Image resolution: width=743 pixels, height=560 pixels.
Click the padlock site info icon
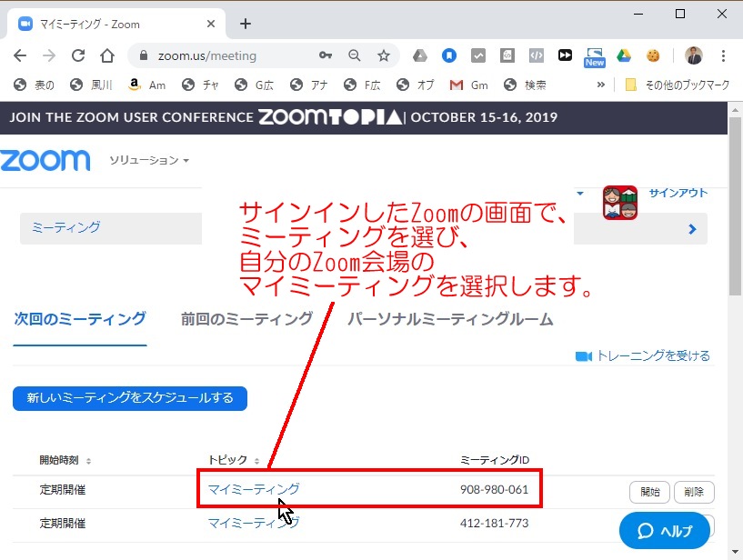pos(144,55)
